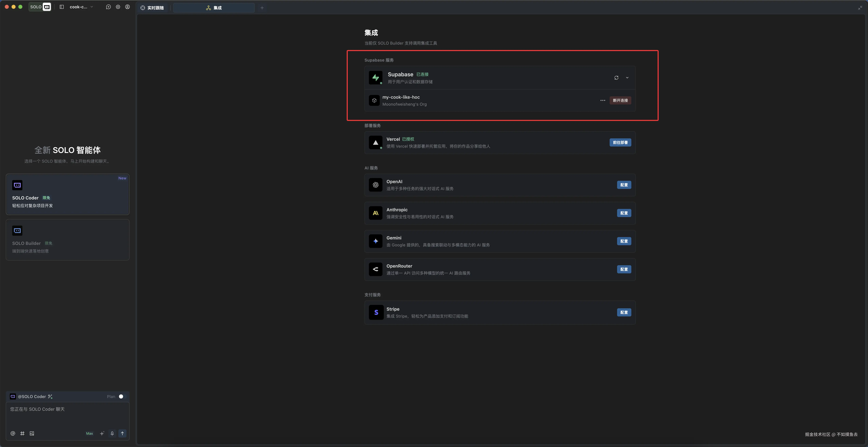This screenshot has width=868, height=447.
Task: Click 前往部署 button for Vercel
Action: click(x=620, y=143)
